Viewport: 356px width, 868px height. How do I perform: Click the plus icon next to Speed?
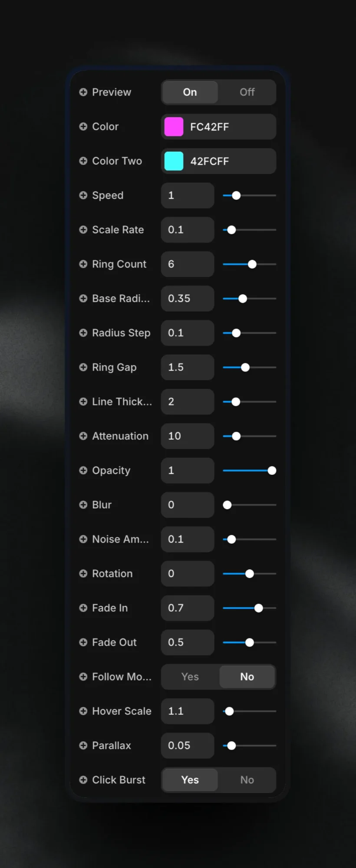pos(83,195)
